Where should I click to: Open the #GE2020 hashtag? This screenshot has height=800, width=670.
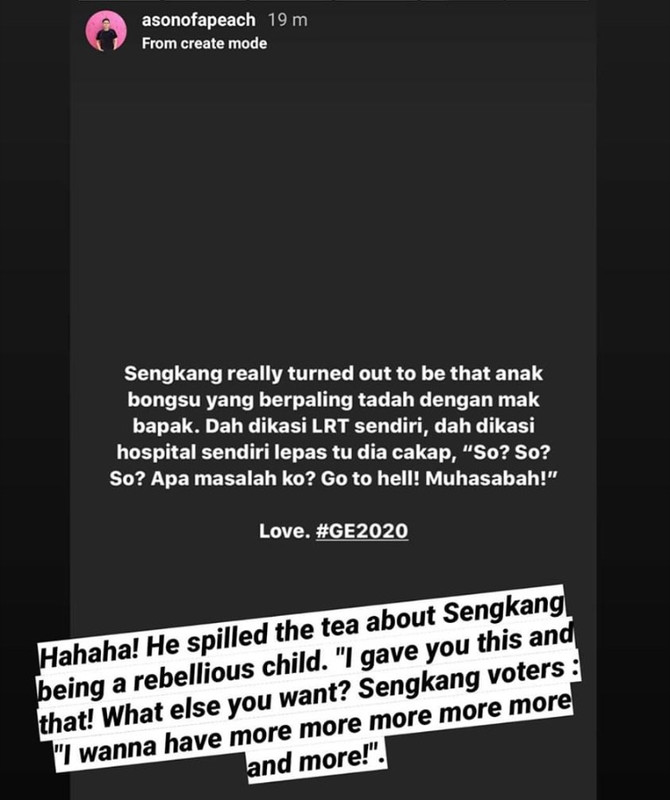(x=362, y=531)
